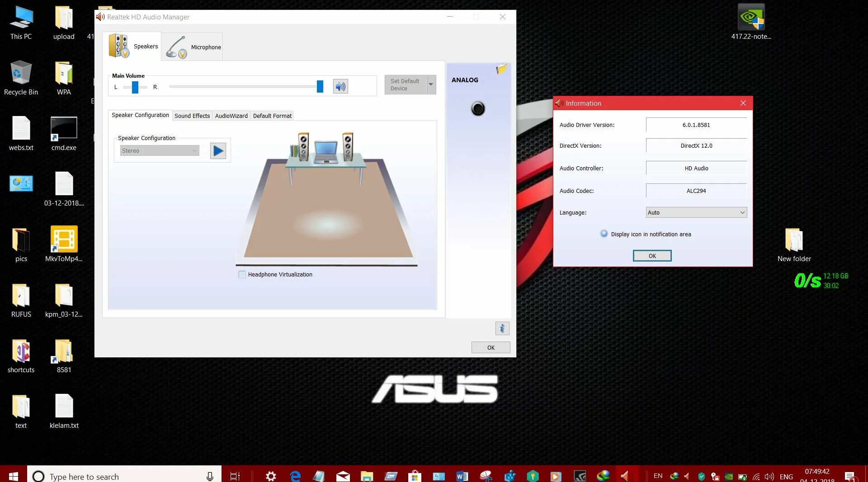Viewport: 868px width, 482px height.
Task: Open the system tray volume icon
Action: coord(769,477)
